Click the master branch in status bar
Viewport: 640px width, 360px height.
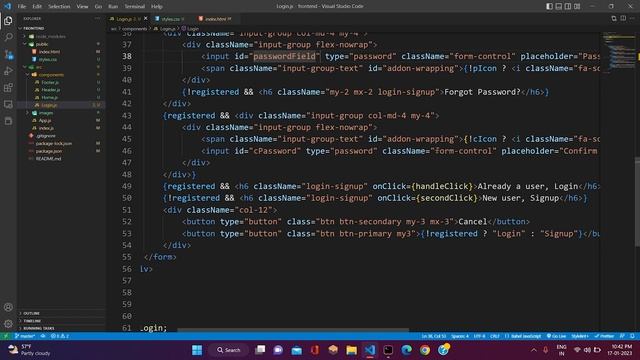point(25,336)
